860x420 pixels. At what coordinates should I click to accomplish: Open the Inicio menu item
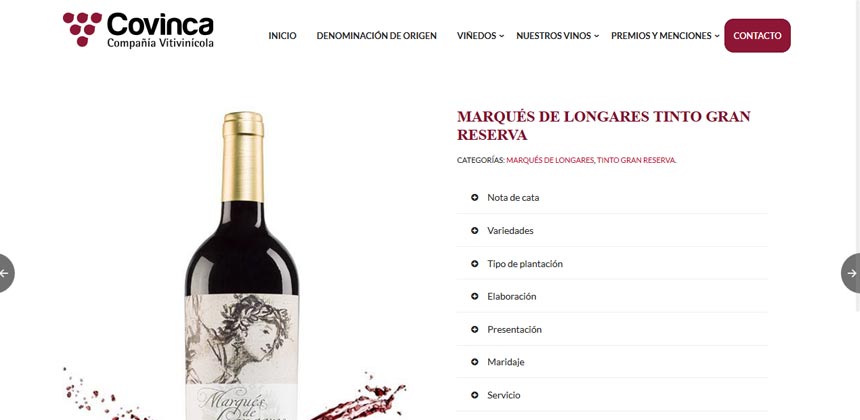[282, 36]
